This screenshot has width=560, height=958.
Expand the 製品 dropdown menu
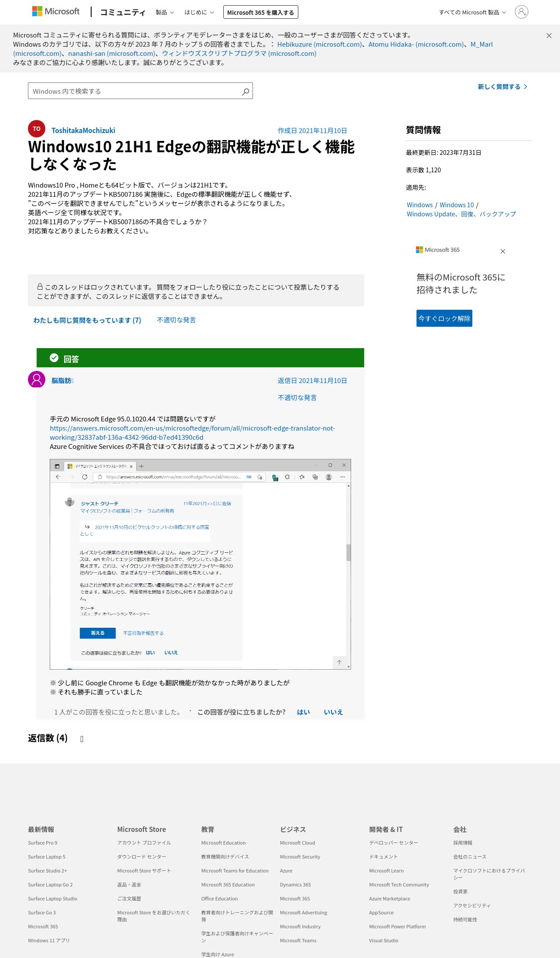point(164,12)
